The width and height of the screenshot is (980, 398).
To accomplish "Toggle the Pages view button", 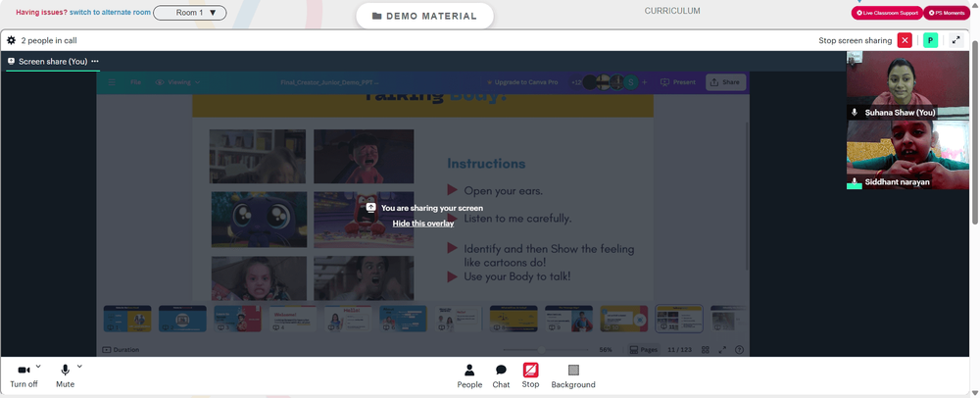I will coord(644,350).
